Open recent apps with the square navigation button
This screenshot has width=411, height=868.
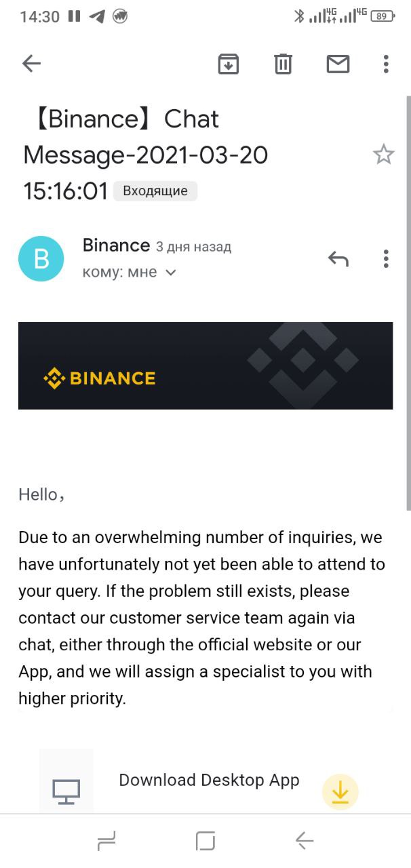pos(206,841)
